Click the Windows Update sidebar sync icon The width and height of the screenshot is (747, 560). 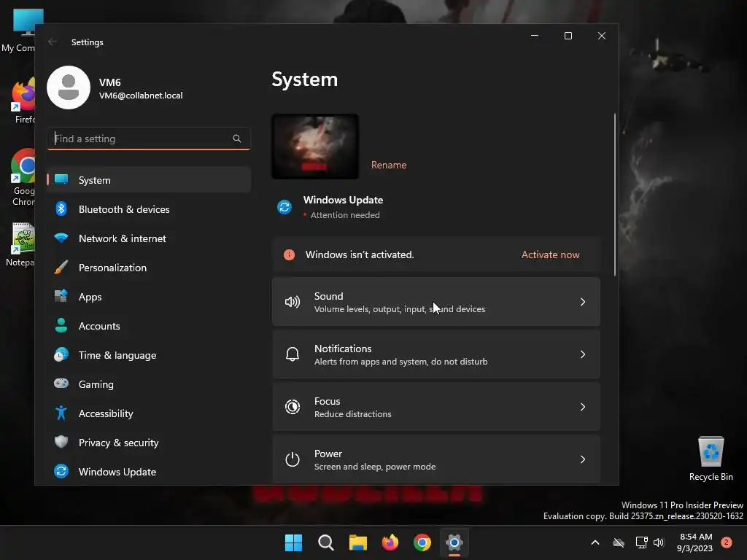click(x=61, y=472)
